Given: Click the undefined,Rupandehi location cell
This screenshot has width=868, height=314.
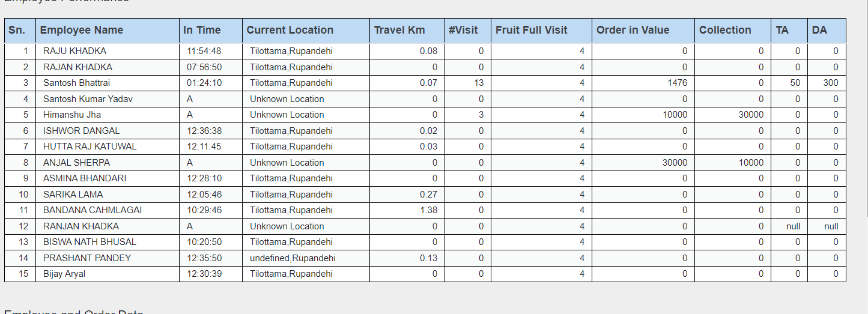Looking at the screenshot, I should pos(293,258).
